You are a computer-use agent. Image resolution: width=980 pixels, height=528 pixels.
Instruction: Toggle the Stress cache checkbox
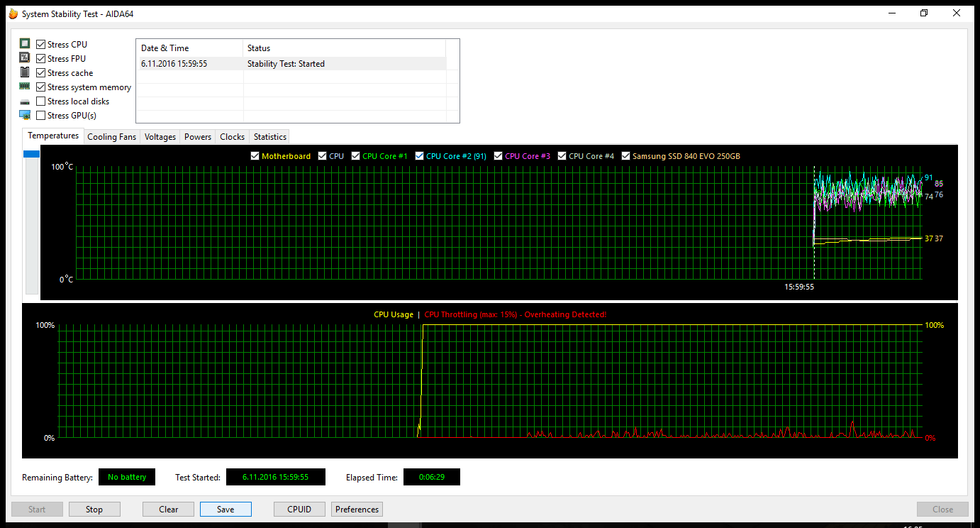[41, 73]
